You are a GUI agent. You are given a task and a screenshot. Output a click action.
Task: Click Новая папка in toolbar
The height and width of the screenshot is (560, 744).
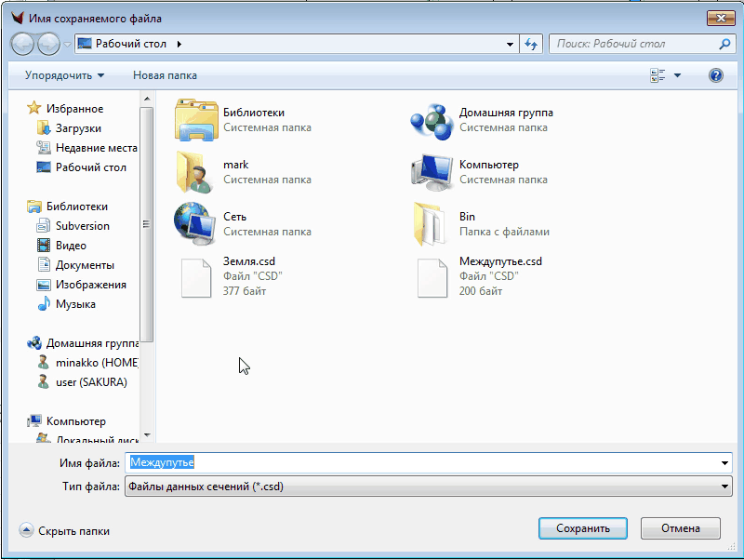pos(165,75)
